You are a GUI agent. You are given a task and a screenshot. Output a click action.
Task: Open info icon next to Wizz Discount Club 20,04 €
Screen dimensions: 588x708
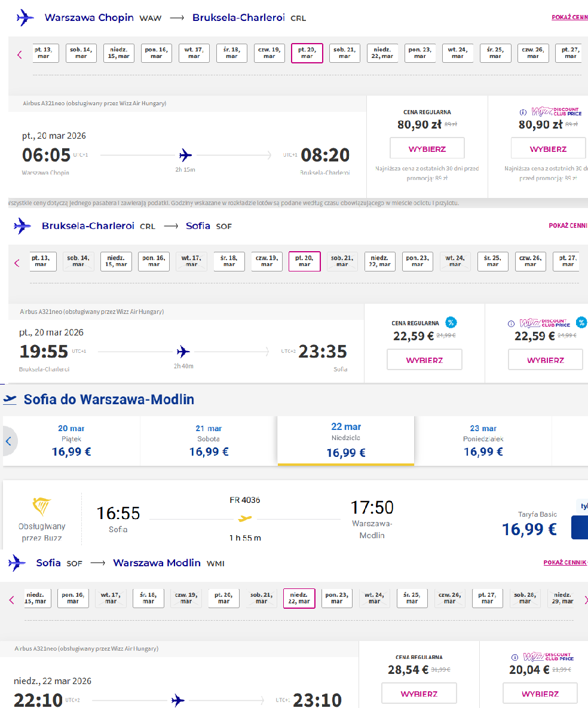point(514,657)
